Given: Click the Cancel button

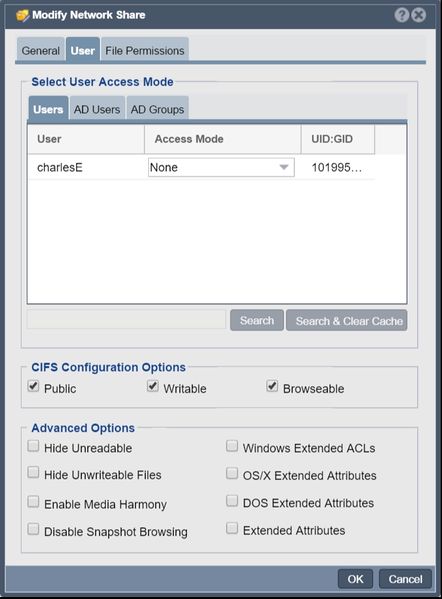Looking at the screenshot, I should 405,579.
